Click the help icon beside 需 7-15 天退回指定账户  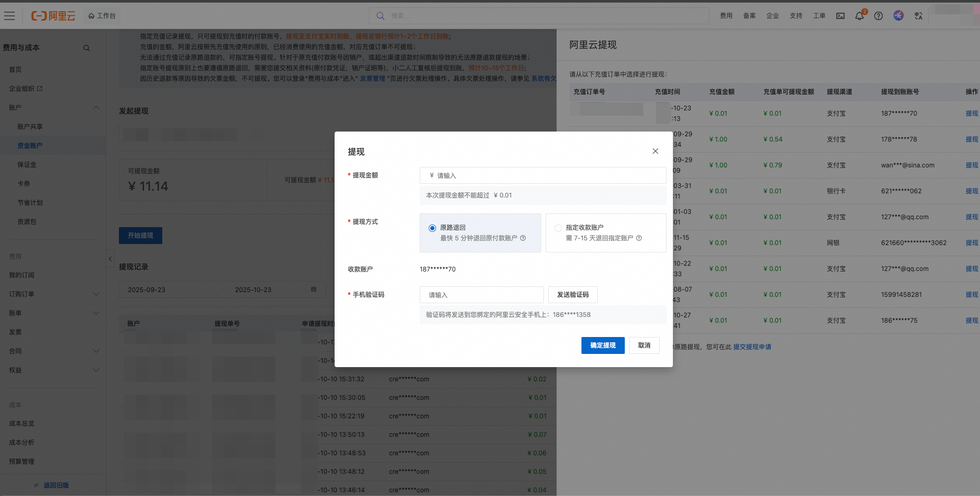[x=639, y=238]
